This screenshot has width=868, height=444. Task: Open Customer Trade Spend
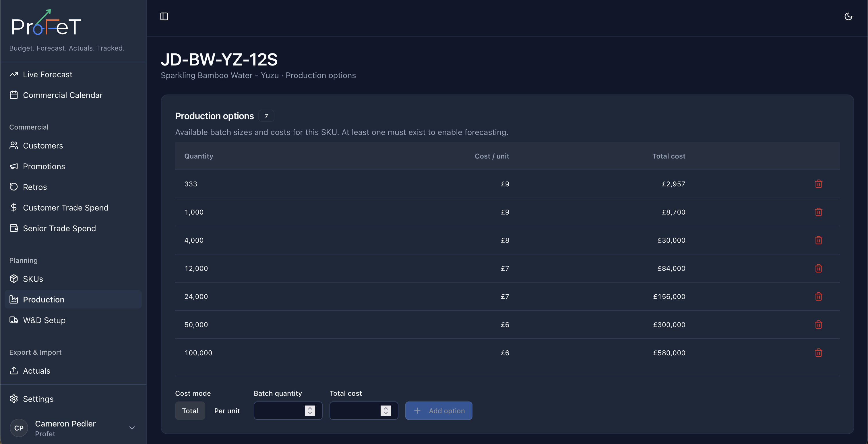(73, 208)
